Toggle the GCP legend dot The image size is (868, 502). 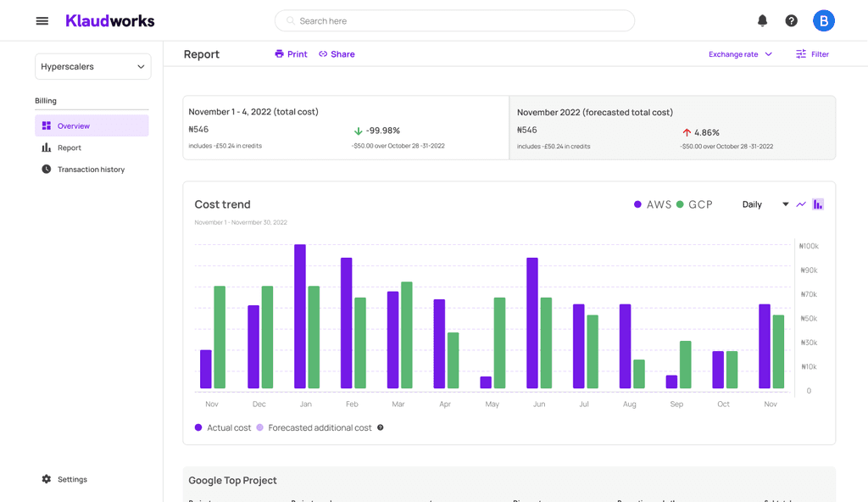click(680, 204)
